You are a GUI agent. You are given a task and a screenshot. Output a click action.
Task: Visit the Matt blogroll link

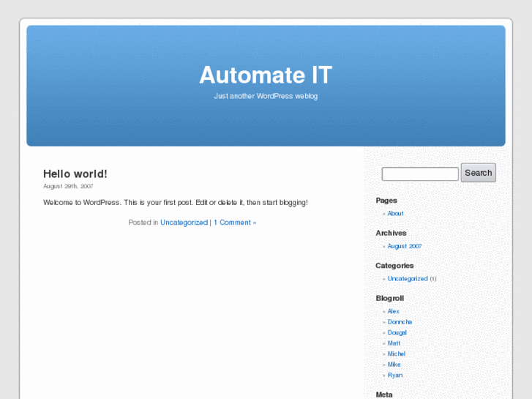(394, 343)
